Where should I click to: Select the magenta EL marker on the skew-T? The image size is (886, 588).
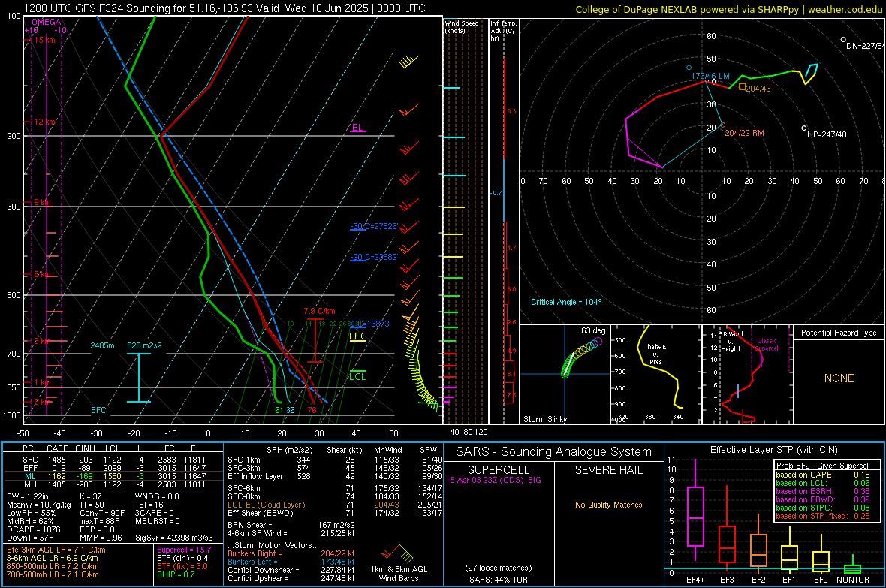click(x=358, y=128)
